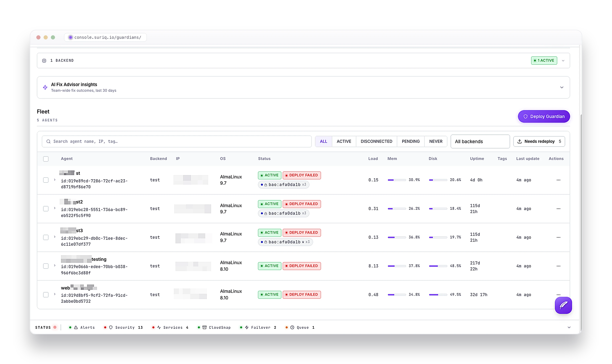This screenshot has width=612, height=364.
Task: Click the Queue clock icon in status bar
Action: pos(292,328)
